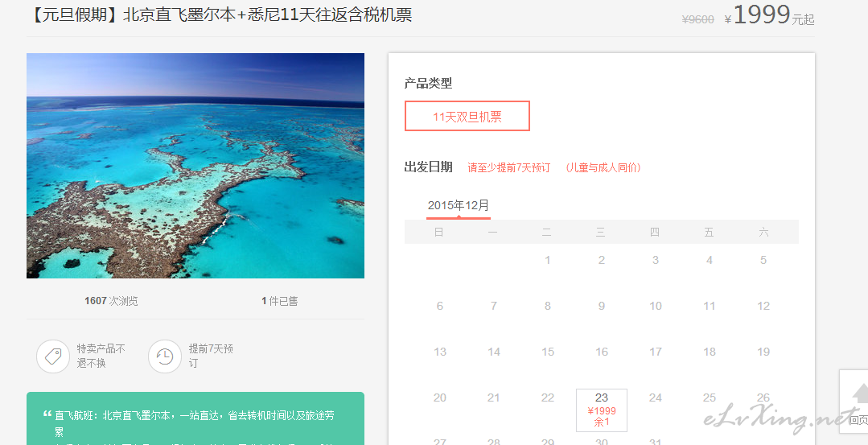Click calendar date 25
868x445 pixels.
pyautogui.click(x=710, y=398)
